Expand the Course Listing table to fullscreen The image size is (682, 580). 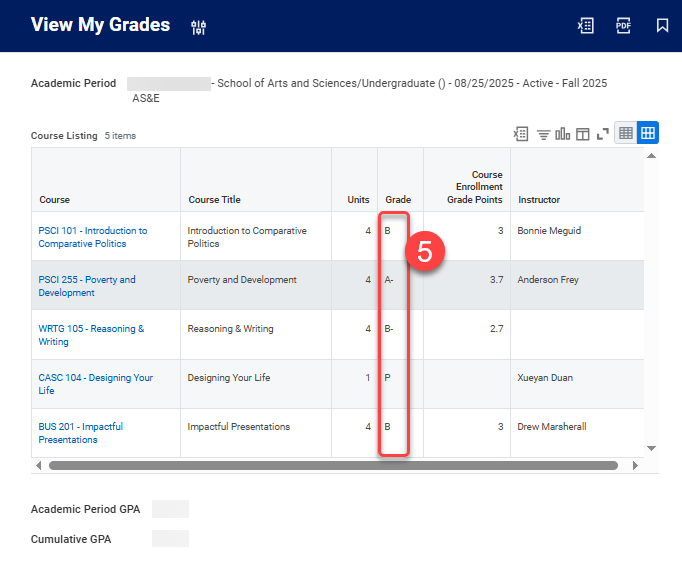coord(602,134)
